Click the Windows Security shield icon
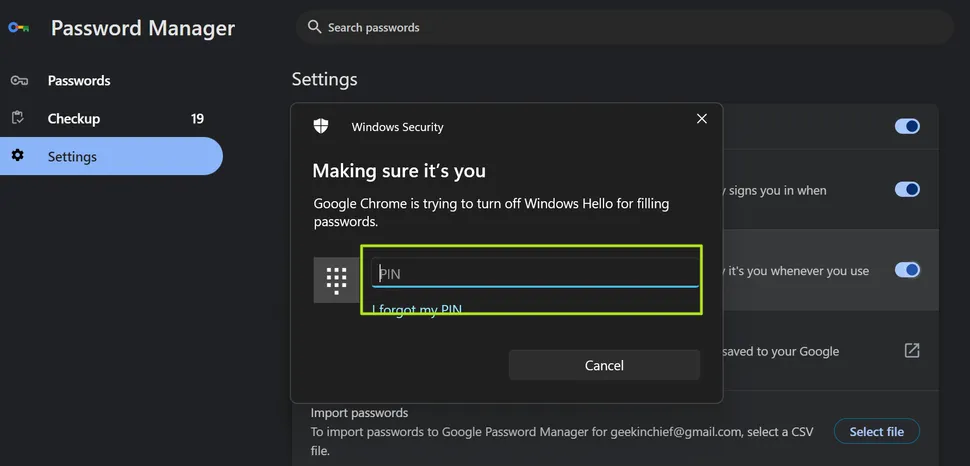Viewport: 970px width, 466px height. (x=321, y=126)
